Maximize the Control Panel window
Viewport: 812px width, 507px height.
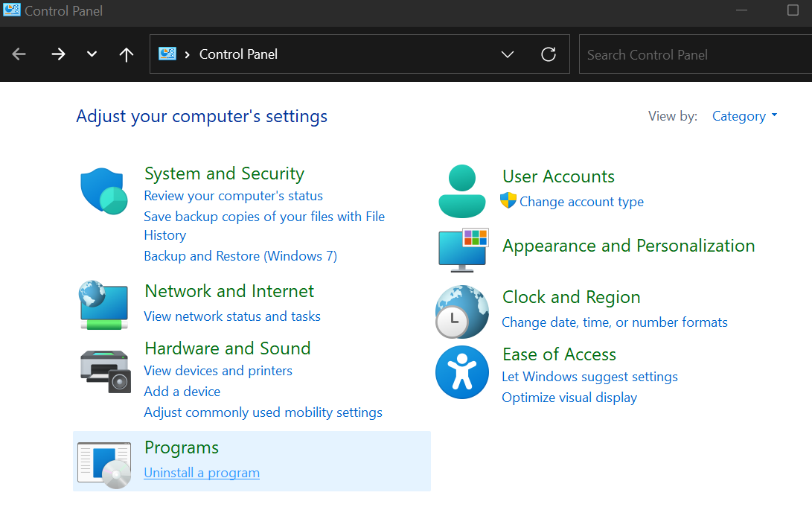(x=793, y=10)
